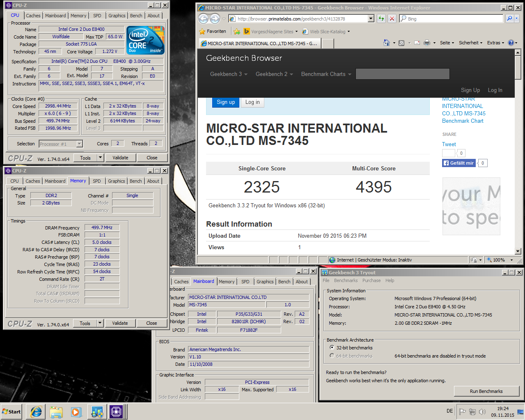Viewport: 525px width, 420px height.
Task: Click the advertisement thumbnail on right
Action: (471, 206)
